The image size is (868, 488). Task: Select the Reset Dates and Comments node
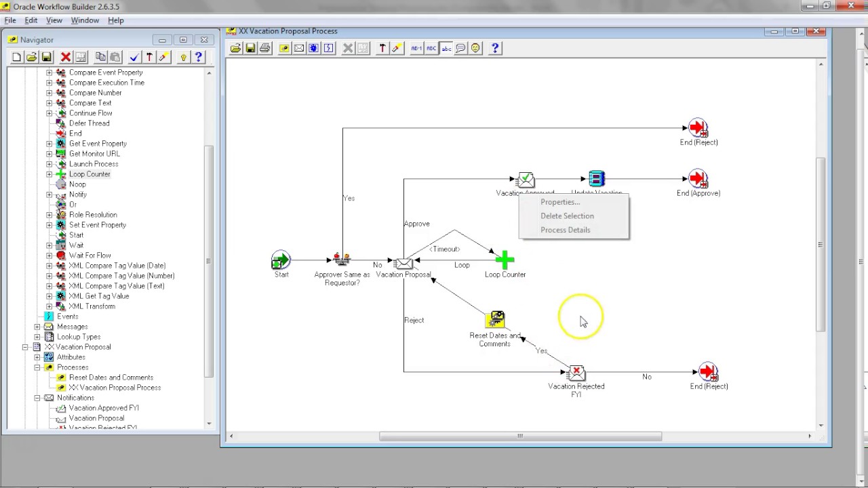(495, 320)
